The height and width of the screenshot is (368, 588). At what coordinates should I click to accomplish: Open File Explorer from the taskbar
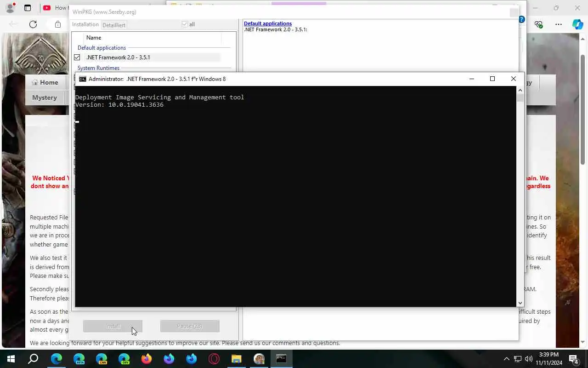point(237,359)
